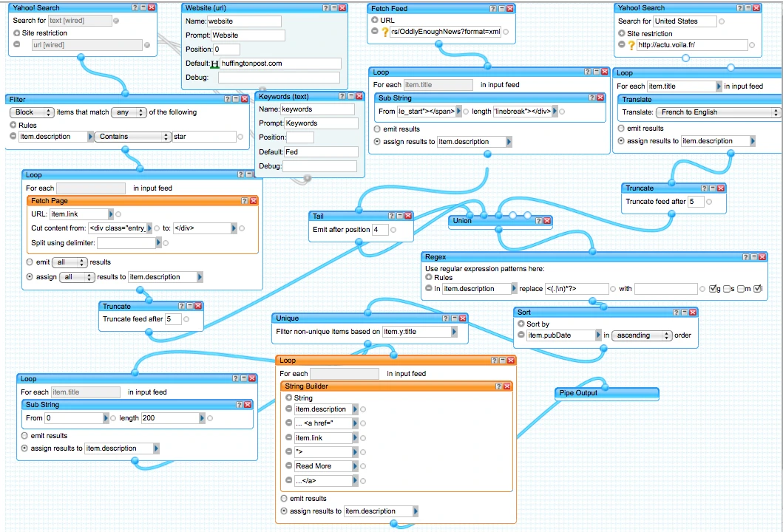This screenshot has height=532, width=783.
Task: Choose emit all results in Fetch Page loop
Action: click(30, 262)
